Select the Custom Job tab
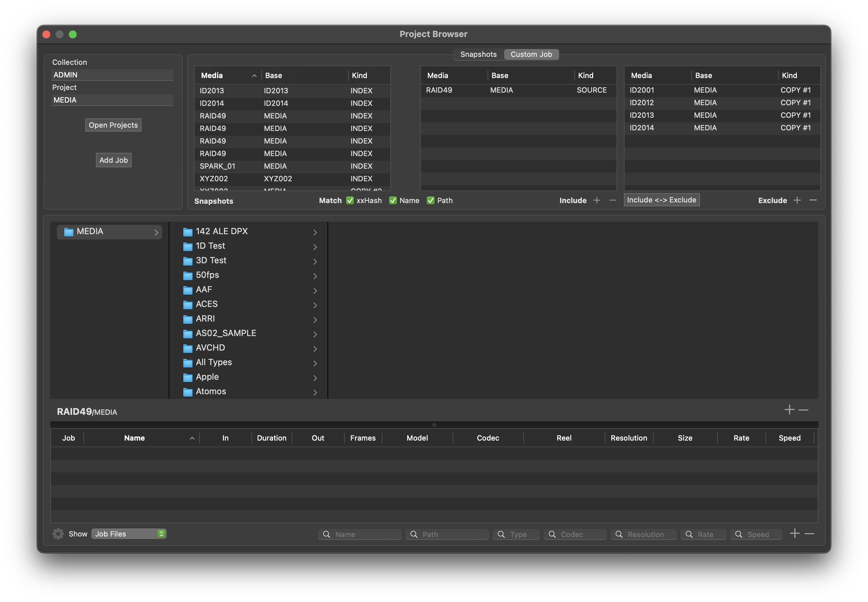The width and height of the screenshot is (868, 602). click(531, 54)
